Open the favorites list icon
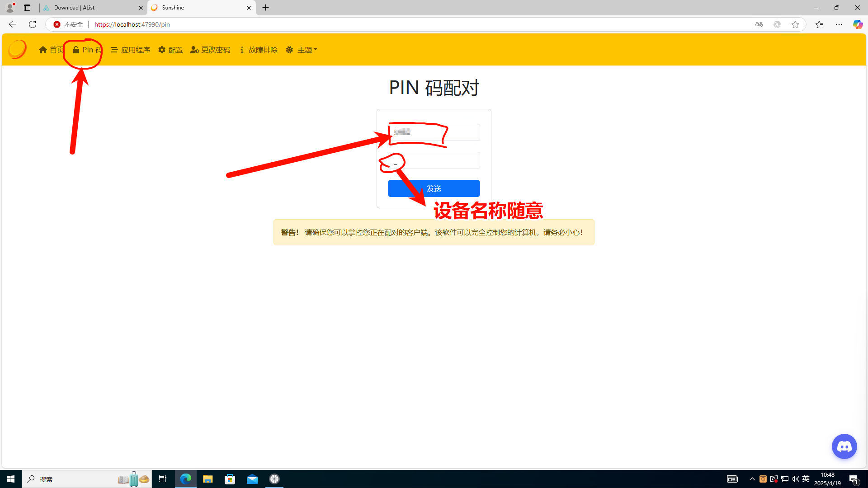 point(819,24)
